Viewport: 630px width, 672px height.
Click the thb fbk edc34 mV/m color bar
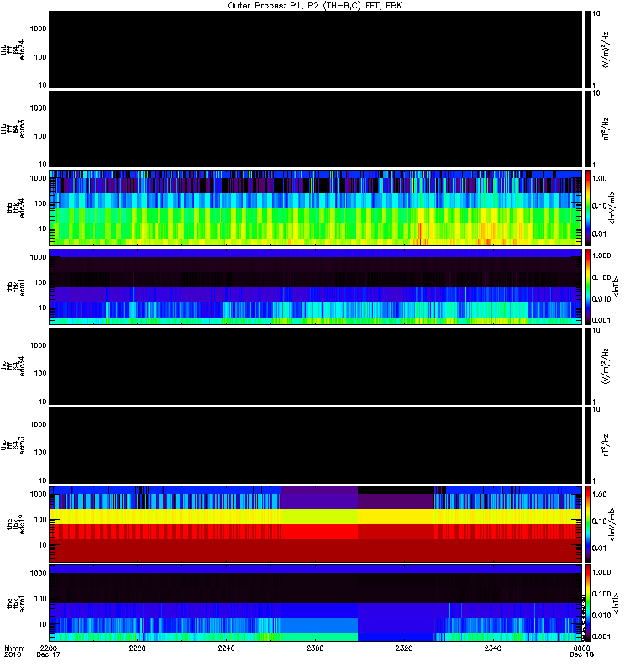pos(588,207)
